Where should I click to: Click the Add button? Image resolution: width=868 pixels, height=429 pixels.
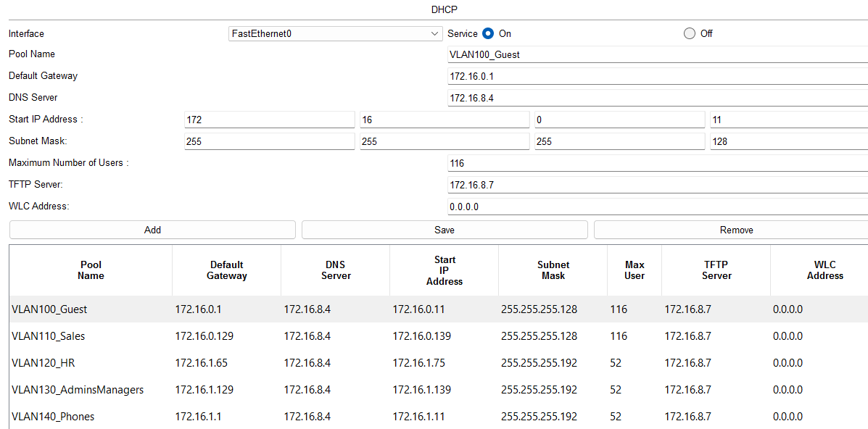(152, 230)
